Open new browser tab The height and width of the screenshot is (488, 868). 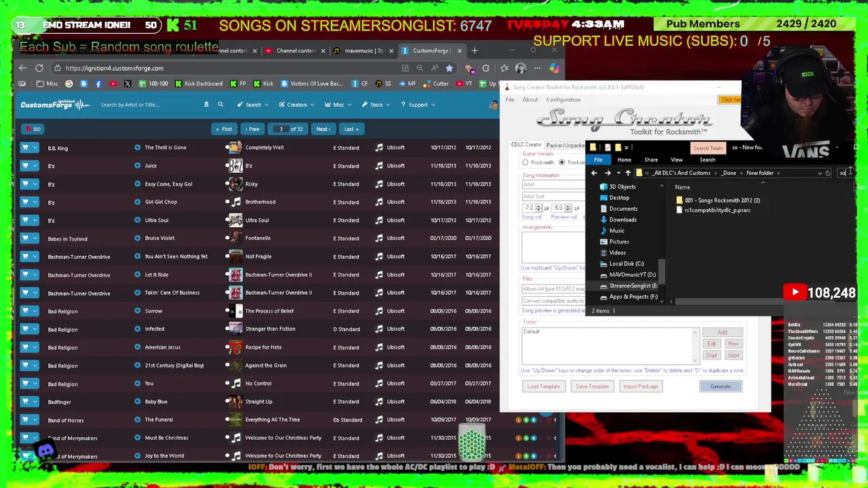click(x=475, y=50)
